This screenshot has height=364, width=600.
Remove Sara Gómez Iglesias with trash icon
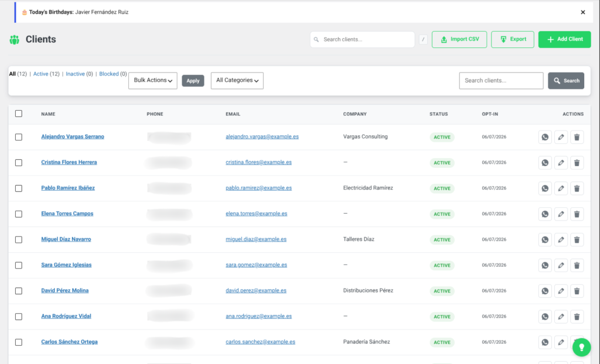click(x=577, y=265)
